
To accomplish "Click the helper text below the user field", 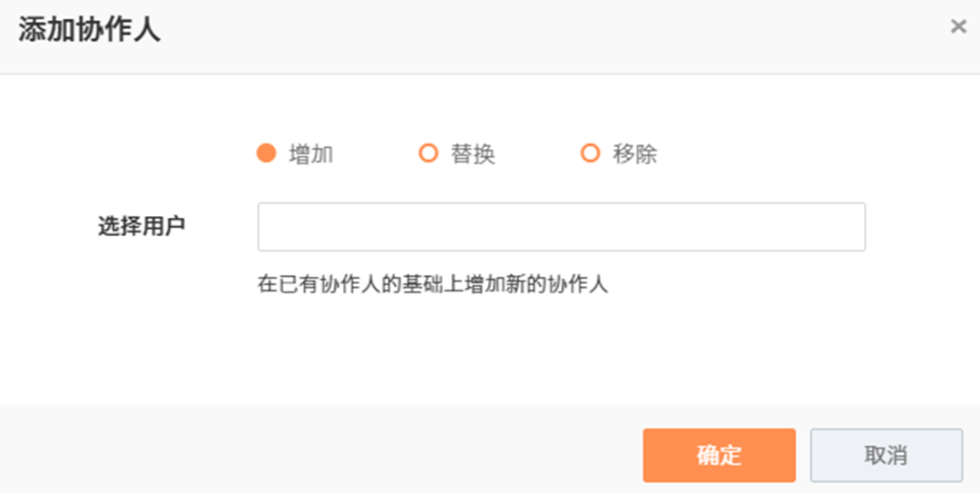I will point(432,284).
